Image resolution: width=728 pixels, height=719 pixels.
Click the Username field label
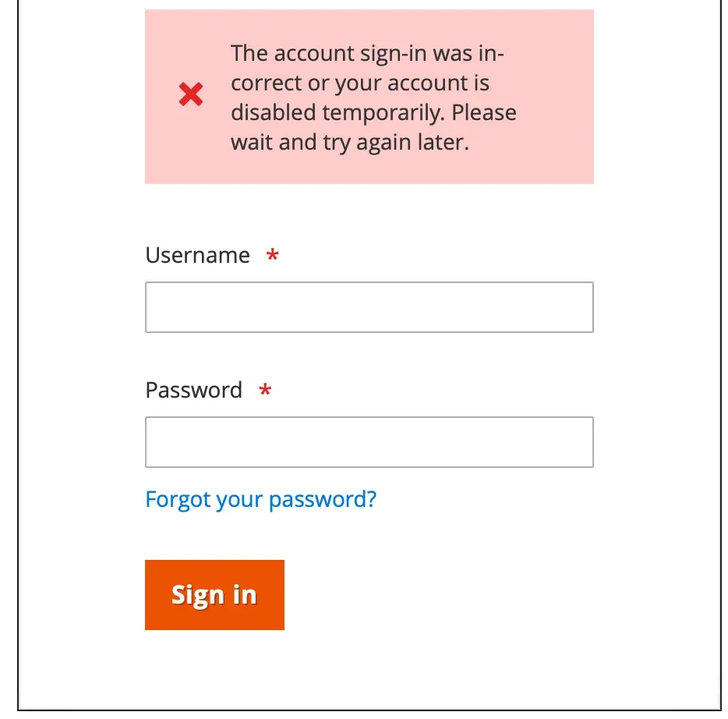point(198,255)
